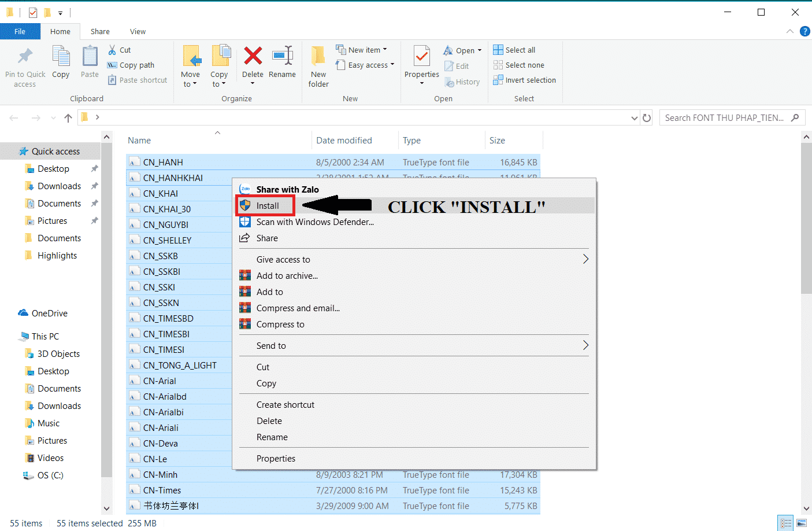The height and width of the screenshot is (531, 812).
Task: Open the Open dropdown in ribbon
Action: pos(462,50)
